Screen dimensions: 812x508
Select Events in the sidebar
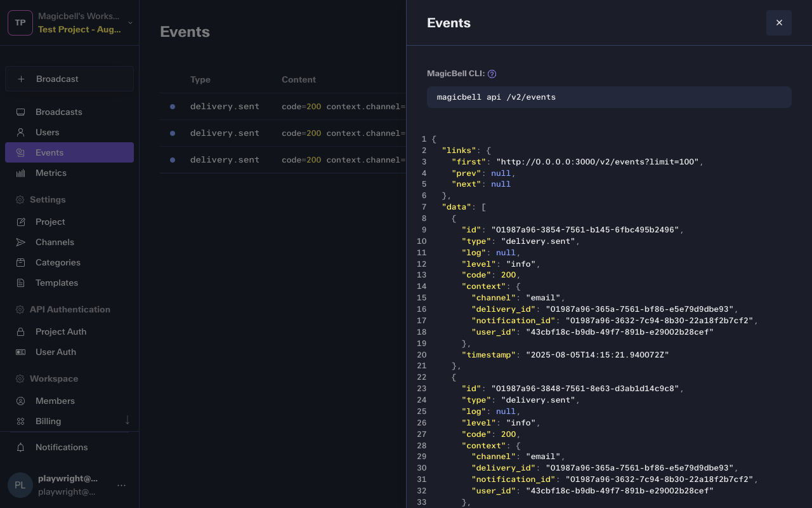pyautogui.click(x=70, y=152)
